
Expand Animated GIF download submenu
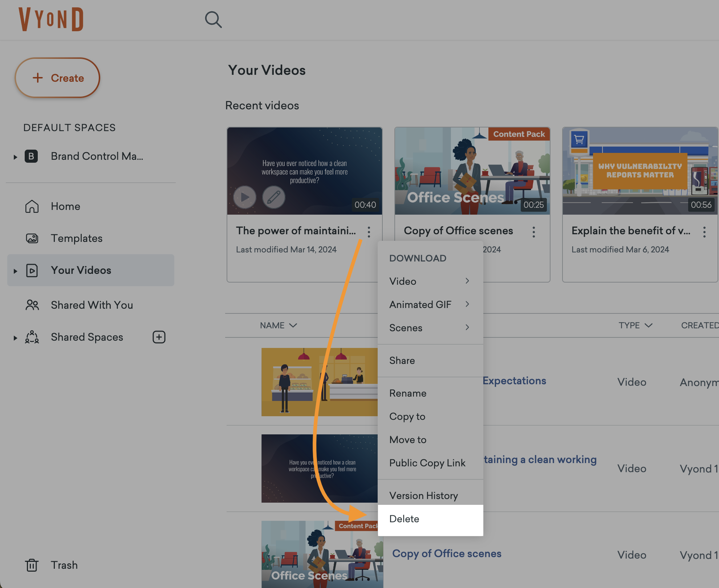tap(430, 304)
